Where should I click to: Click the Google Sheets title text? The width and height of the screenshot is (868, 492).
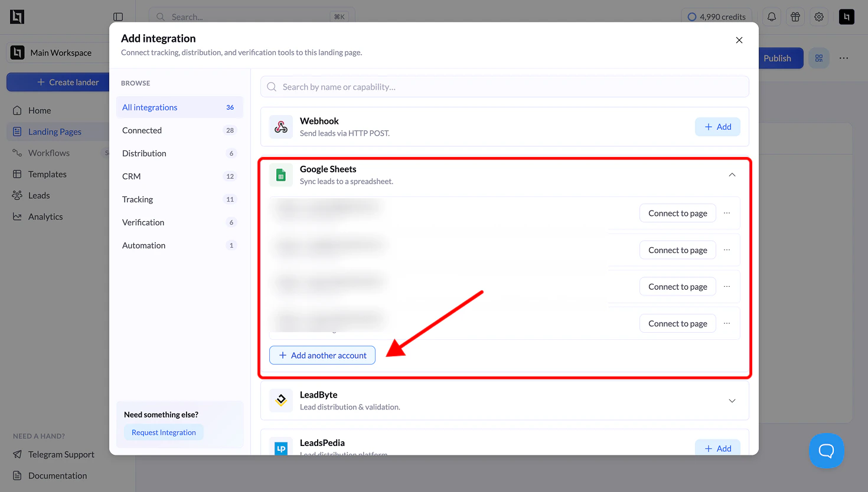pyautogui.click(x=328, y=169)
